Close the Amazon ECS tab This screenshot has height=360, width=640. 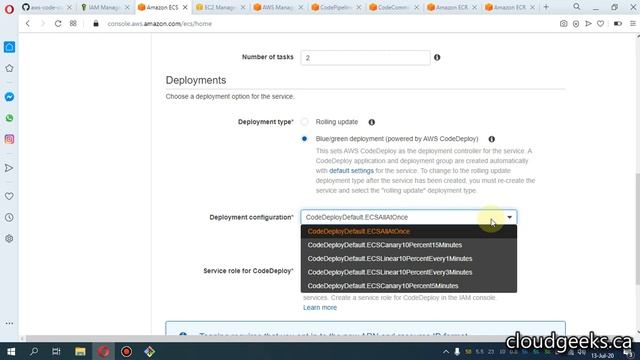(185, 7)
